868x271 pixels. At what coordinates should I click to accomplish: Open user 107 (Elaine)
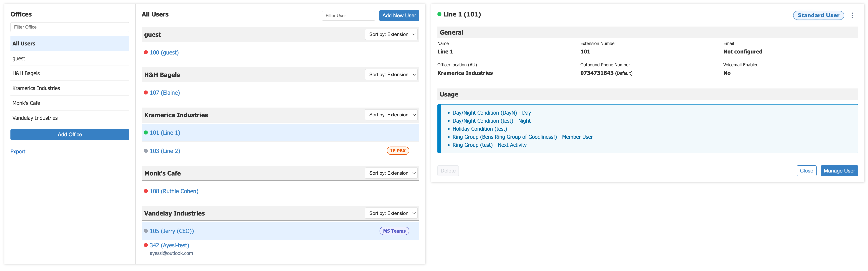165,92
